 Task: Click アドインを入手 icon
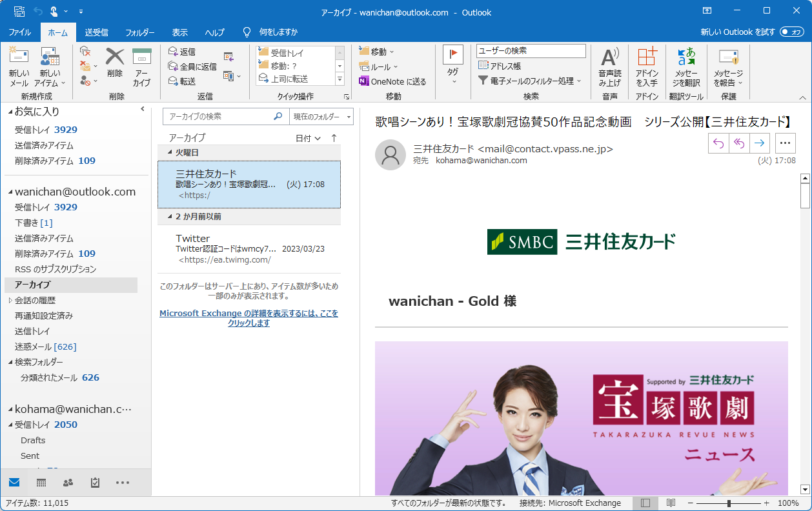(x=647, y=67)
